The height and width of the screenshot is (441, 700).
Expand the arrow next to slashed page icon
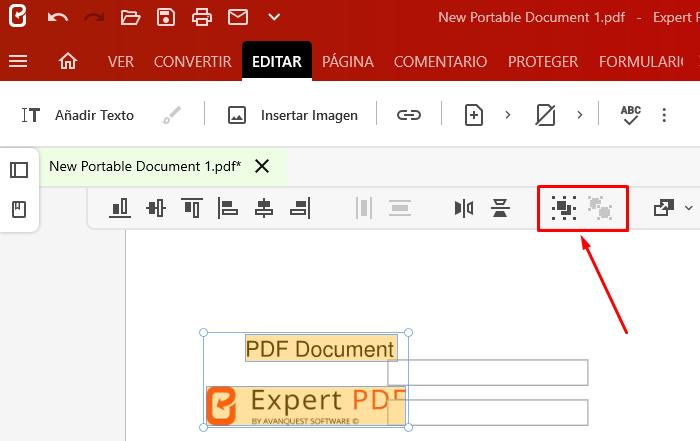coord(579,115)
